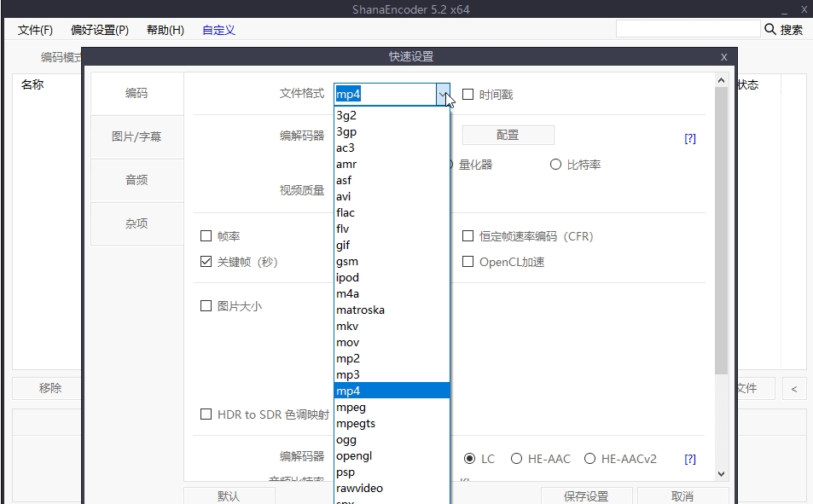Click the [?] help link beside HE-AACv2

690,459
